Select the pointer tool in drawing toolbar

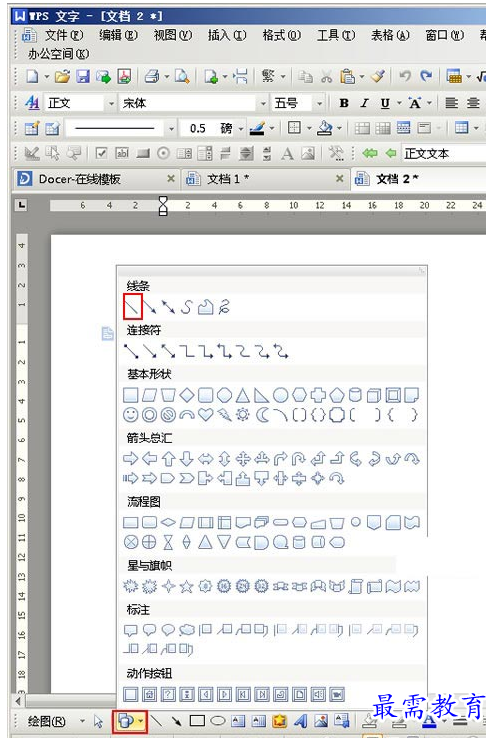click(98, 721)
